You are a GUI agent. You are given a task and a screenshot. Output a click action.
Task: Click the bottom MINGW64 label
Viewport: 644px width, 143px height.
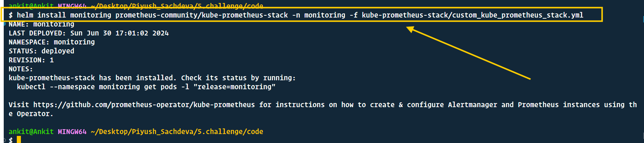pyautogui.click(x=72, y=132)
